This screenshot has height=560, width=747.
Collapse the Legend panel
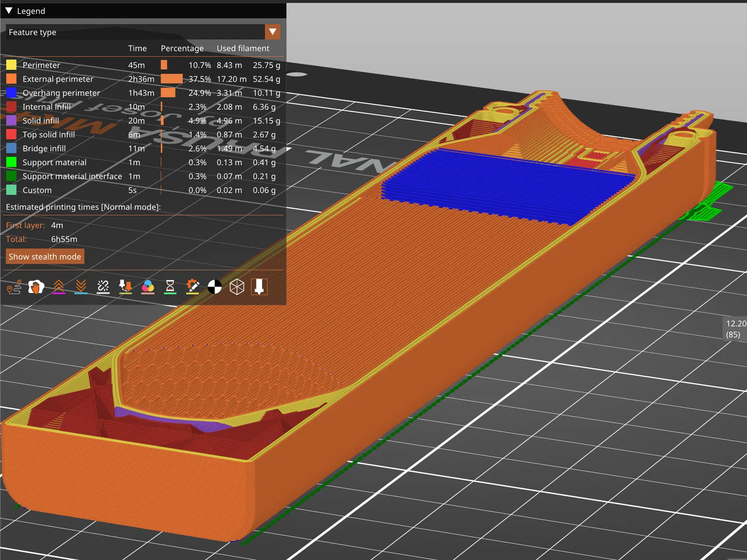point(9,11)
